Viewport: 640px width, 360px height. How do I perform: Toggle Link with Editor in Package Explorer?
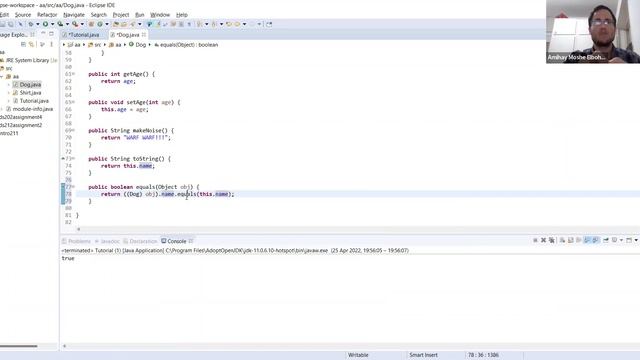(31, 44)
